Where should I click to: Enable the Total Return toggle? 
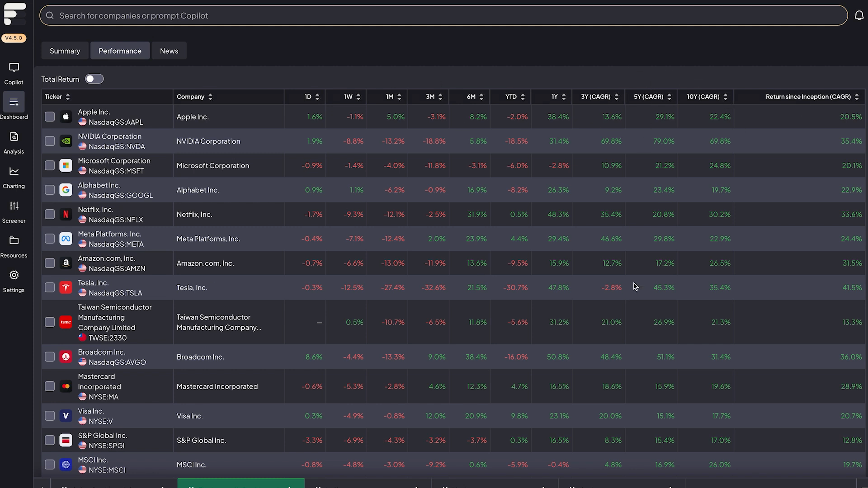pos(94,79)
